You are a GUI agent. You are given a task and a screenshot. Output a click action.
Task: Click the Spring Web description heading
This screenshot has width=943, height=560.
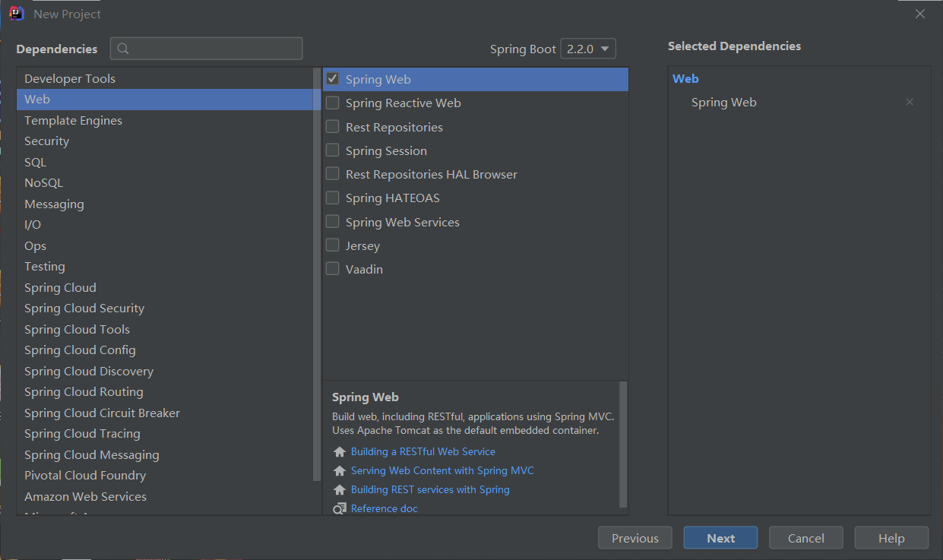[x=365, y=397]
